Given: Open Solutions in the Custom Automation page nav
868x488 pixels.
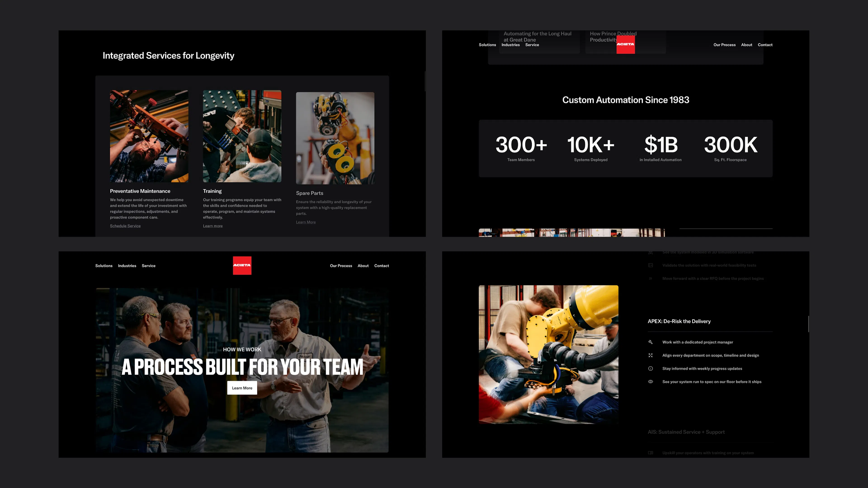Looking at the screenshot, I should (x=487, y=45).
